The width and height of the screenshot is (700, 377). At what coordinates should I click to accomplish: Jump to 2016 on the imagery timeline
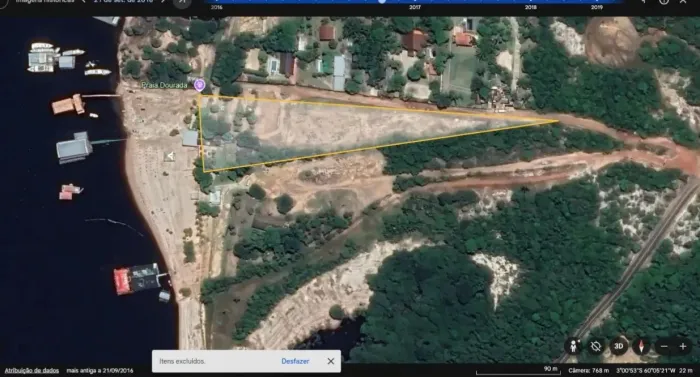coord(217,7)
